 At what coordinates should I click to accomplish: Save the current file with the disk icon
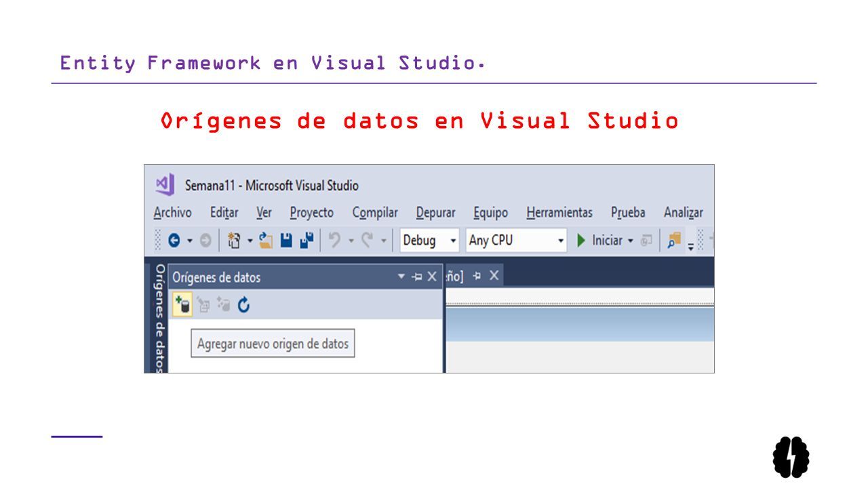286,240
